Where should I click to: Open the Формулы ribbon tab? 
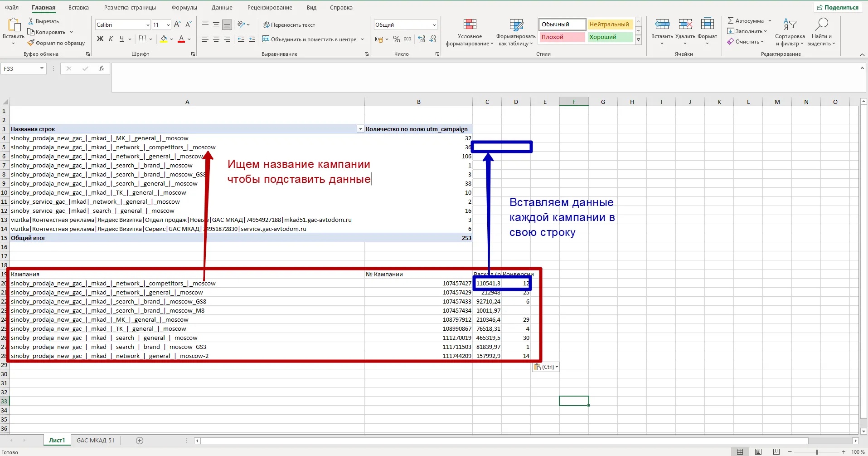click(x=184, y=8)
